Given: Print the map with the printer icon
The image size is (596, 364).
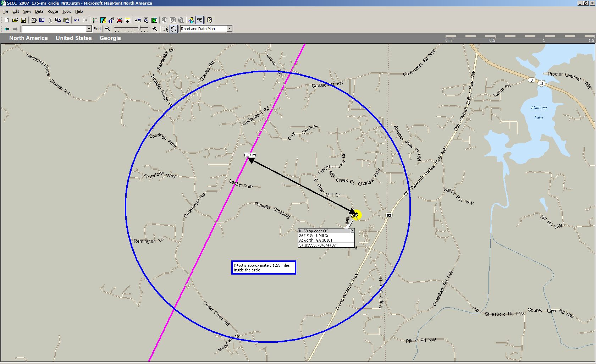Looking at the screenshot, I should 33,20.
